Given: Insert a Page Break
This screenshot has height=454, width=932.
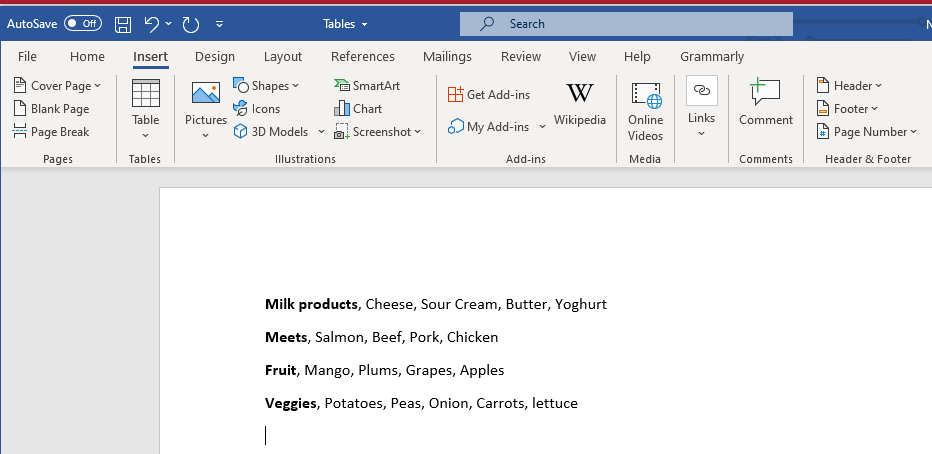Looking at the screenshot, I should [52, 132].
